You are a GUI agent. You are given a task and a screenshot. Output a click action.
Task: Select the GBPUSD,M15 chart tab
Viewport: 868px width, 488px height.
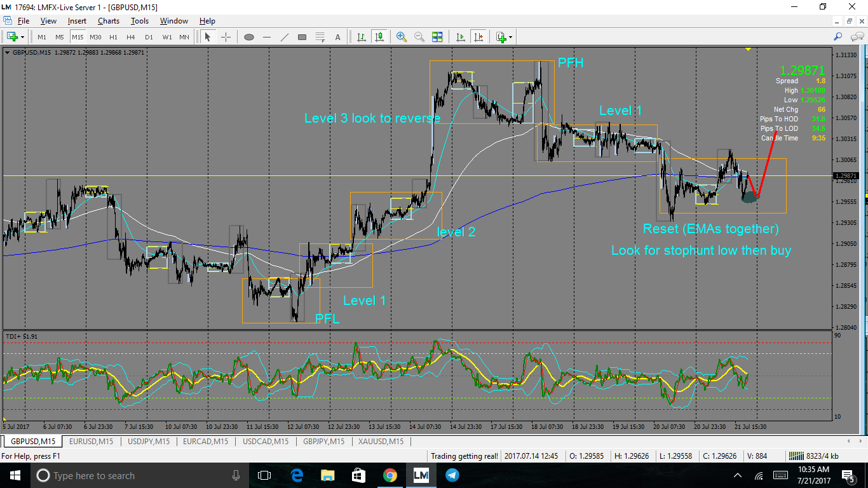[x=33, y=441]
